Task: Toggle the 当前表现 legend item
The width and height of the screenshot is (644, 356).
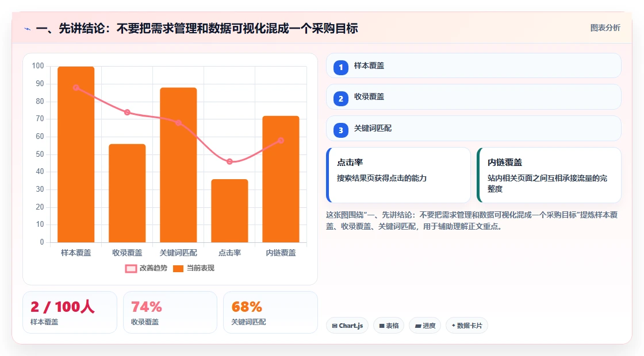Action: 193,268
